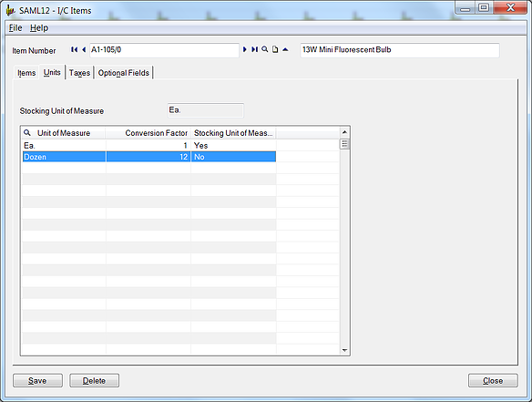Click the Unit of Measure column finder icon
This screenshot has width=532, height=402.
[x=27, y=132]
